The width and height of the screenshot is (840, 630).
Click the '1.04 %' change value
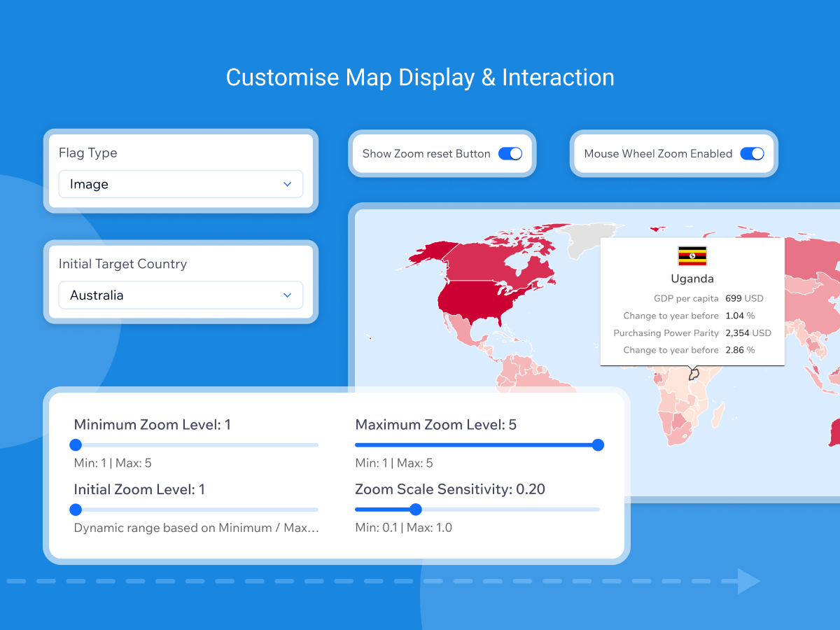740,316
